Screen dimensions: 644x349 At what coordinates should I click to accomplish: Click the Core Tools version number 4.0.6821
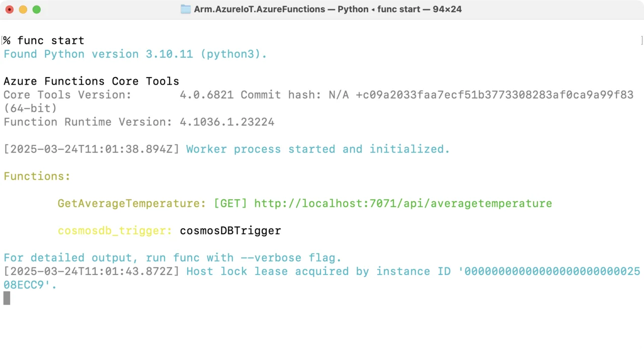206,95
